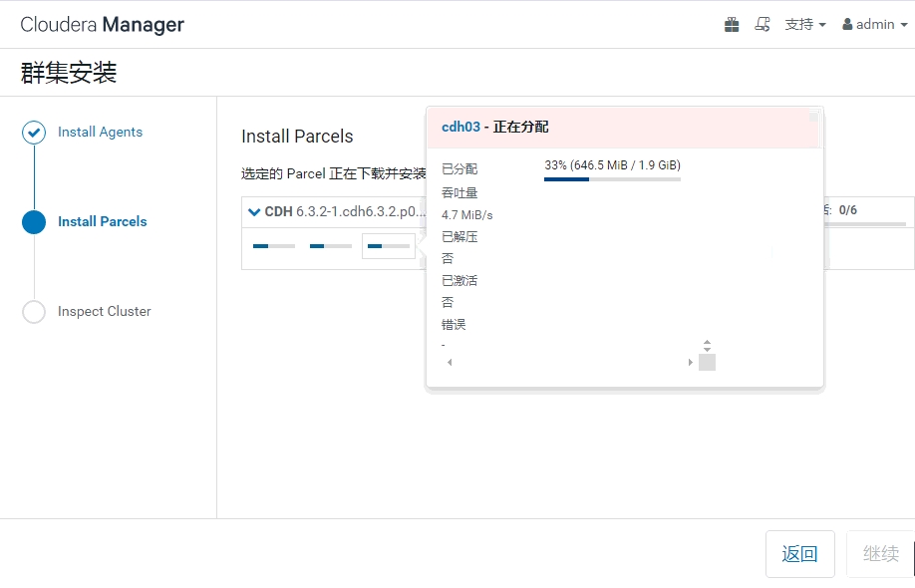
Task: Click the Inspect Cluster step circle
Action: (34, 312)
